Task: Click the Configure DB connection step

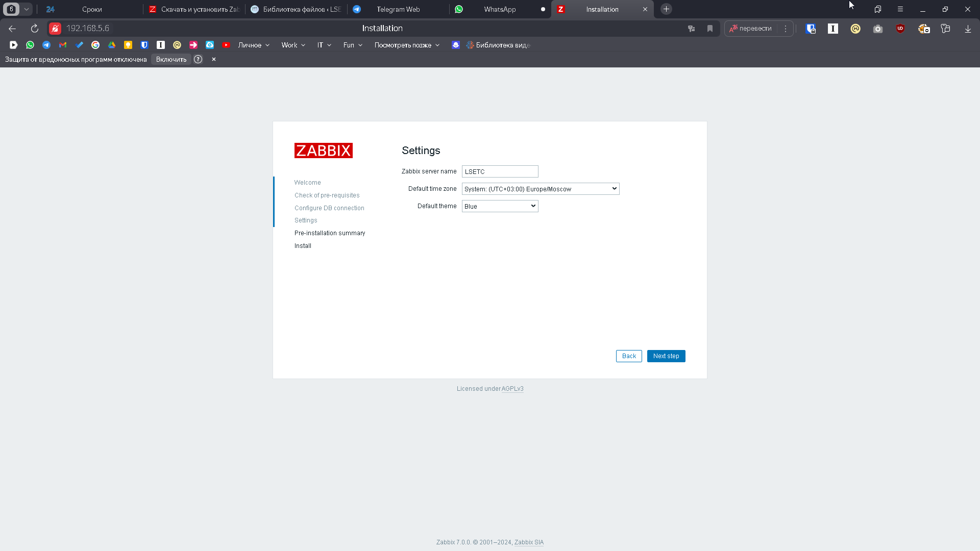Action: click(x=329, y=208)
